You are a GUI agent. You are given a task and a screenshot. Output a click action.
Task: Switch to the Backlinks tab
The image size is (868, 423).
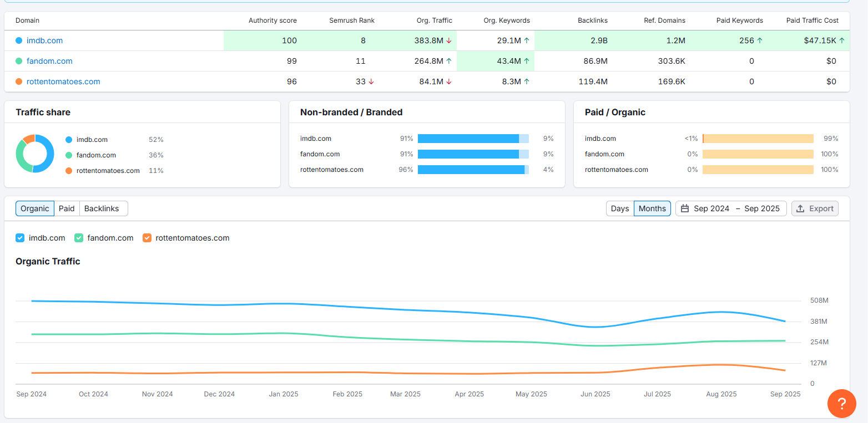(102, 208)
